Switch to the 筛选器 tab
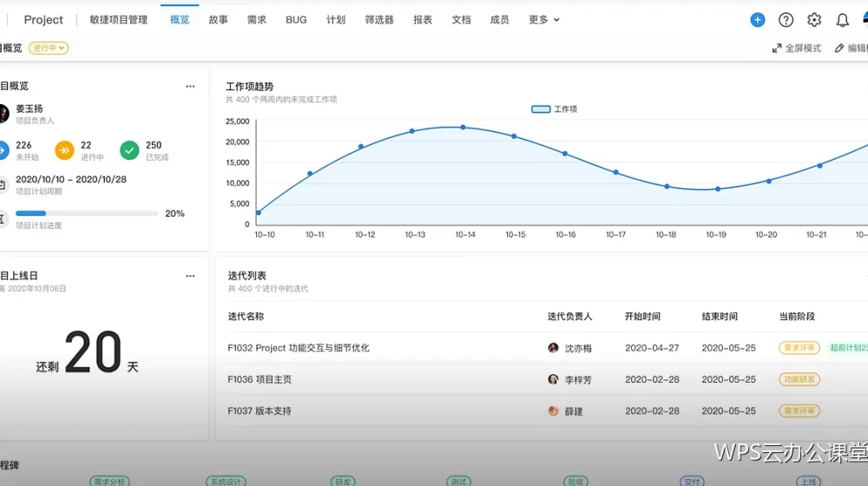Screen dimensions: 868x486 pos(379,20)
